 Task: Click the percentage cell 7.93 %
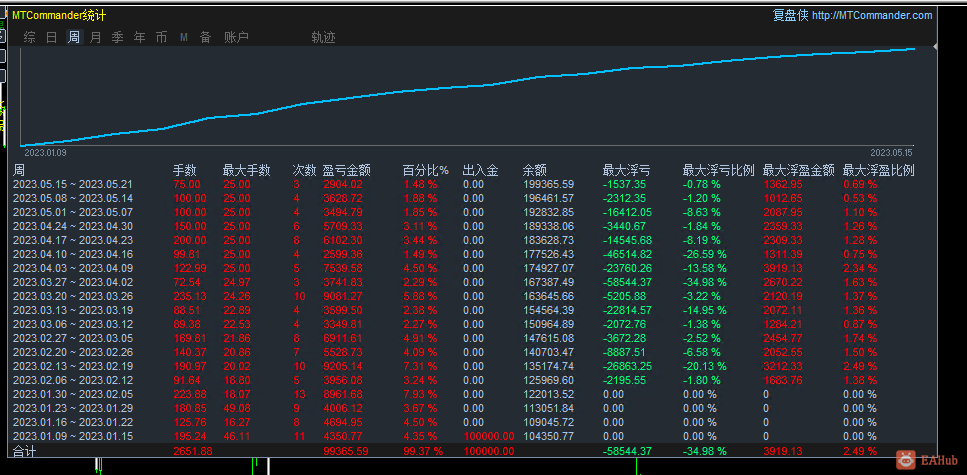(420, 394)
